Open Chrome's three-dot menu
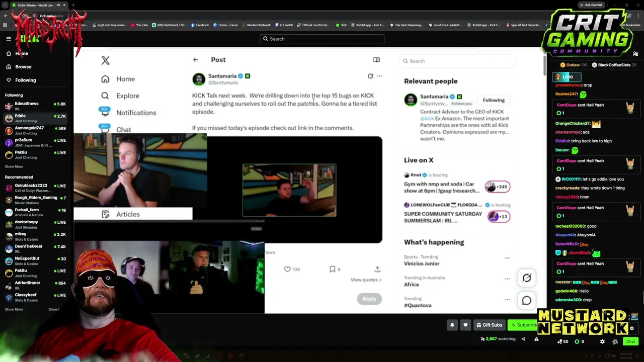 click(639, 16)
